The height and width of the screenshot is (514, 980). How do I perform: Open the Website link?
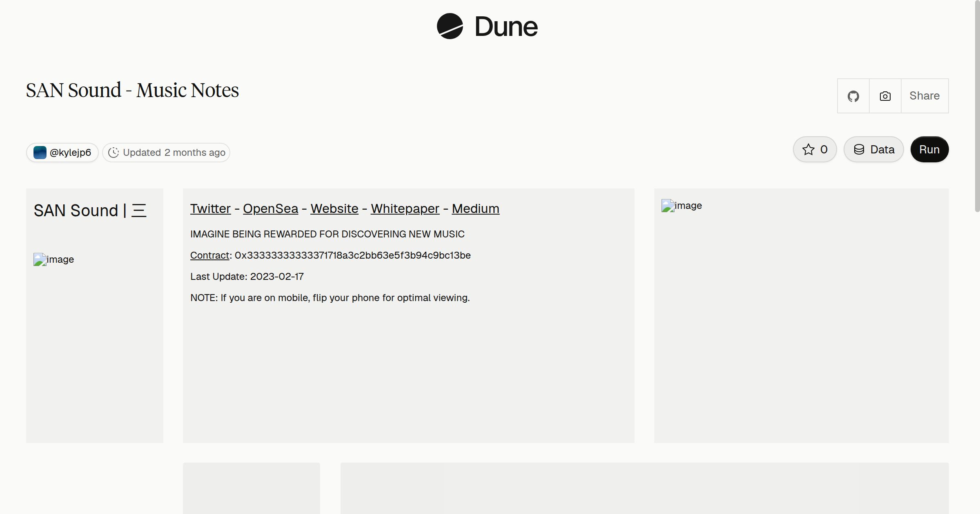[334, 208]
